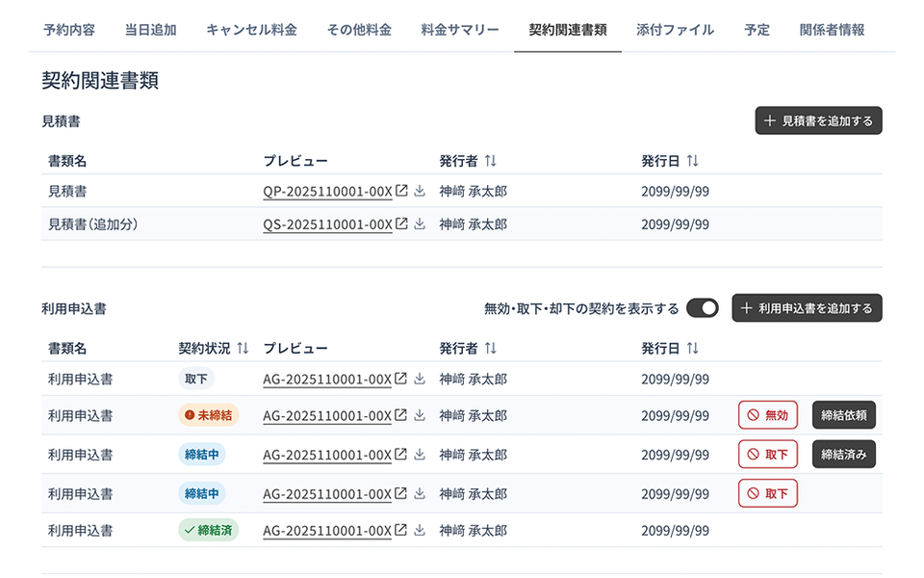This screenshot has width=924, height=578.
Task: Click external-link icon in the 取下 status row
Action: 400,378
